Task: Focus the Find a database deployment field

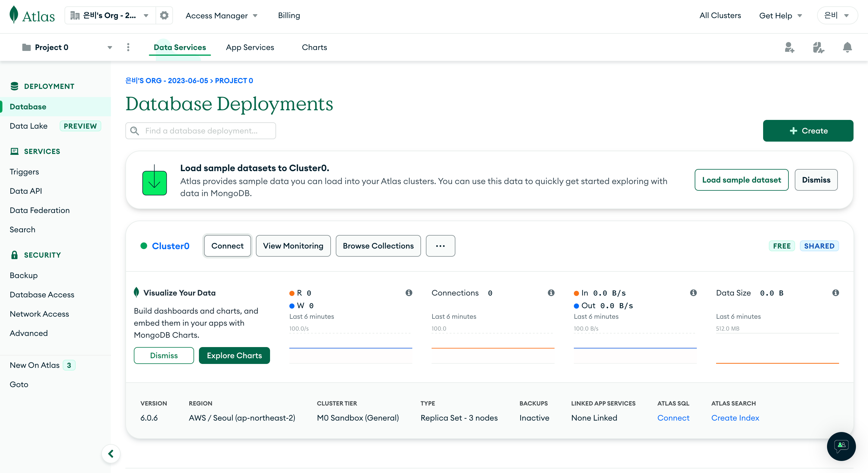Action: (x=201, y=131)
